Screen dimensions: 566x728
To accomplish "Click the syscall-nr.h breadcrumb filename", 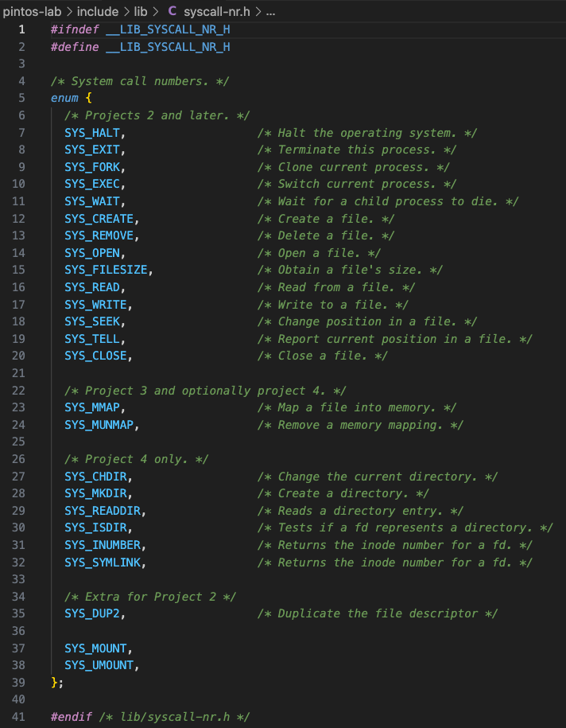I will (217, 11).
